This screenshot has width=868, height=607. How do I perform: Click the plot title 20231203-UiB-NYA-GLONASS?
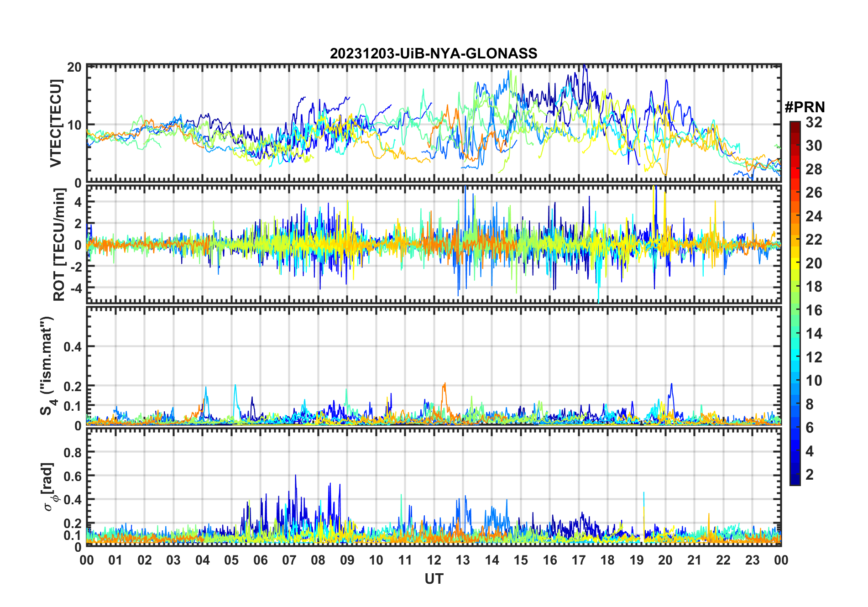(x=434, y=54)
